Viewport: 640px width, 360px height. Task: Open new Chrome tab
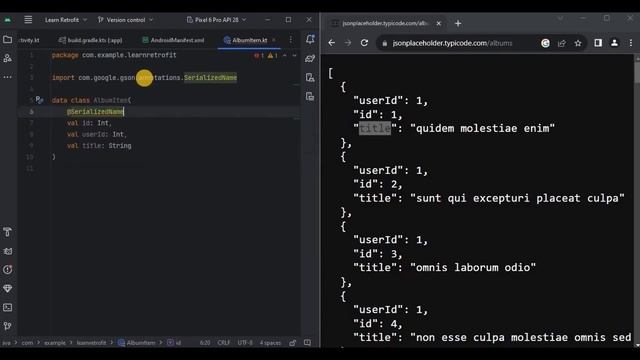click(458, 23)
